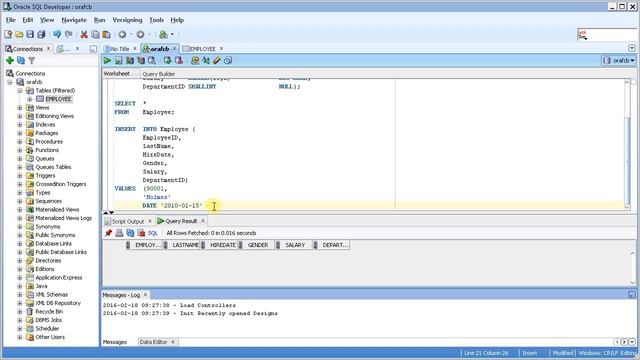Expand the Triggers tree node
Viewport: 640px width, 360px height.
pyautogui.click(x=20, y=176)
